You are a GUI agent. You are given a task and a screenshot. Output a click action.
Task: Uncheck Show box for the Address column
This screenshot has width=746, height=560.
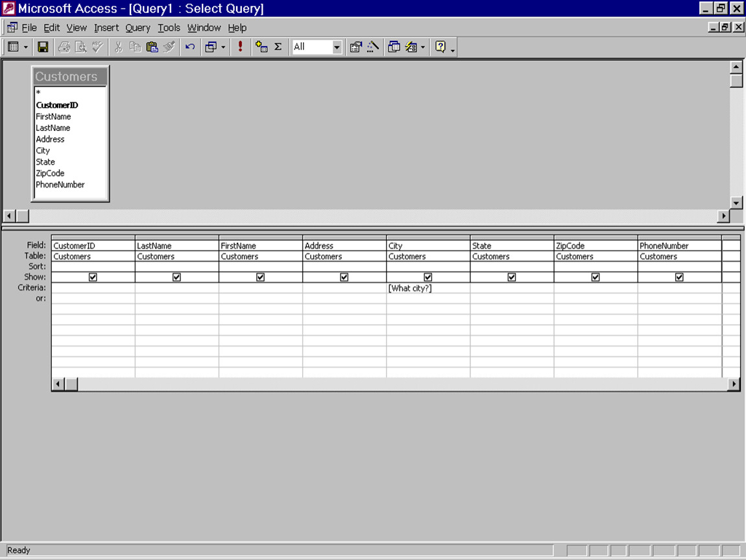[x=344, y=277]
